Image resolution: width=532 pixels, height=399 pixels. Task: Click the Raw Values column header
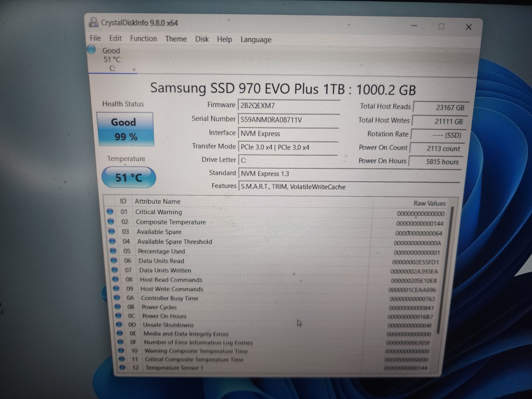point(429,203)
